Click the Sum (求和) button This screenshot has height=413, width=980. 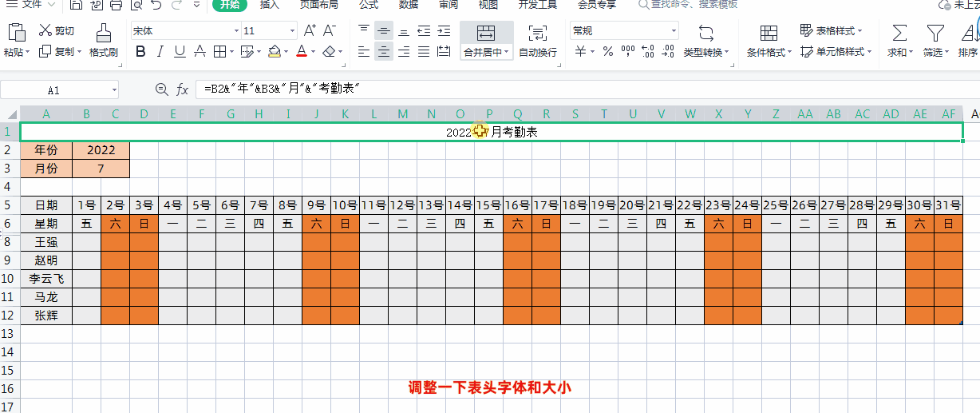point(899,41)
